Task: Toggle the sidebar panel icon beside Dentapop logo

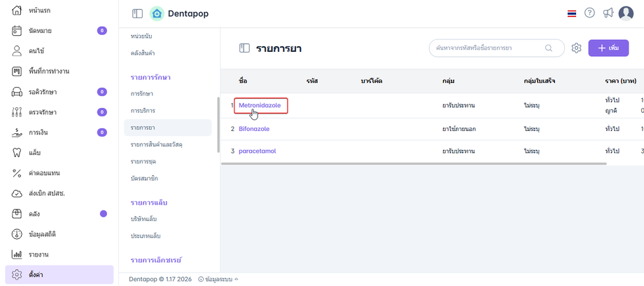Action: tap(137, 13)
